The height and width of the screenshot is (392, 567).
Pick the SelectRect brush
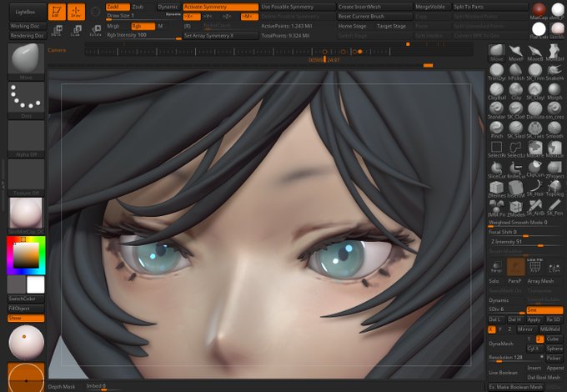[x=496, y=150]
